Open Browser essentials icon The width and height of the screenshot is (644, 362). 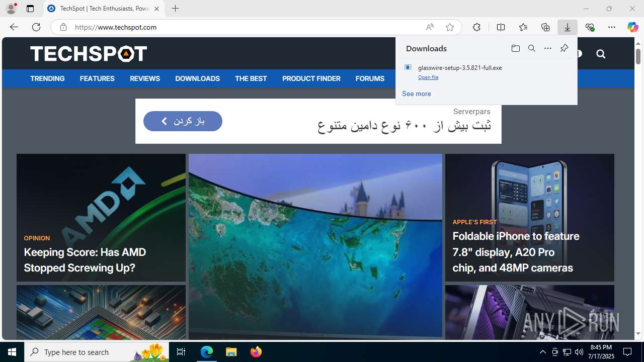point(590,27)
